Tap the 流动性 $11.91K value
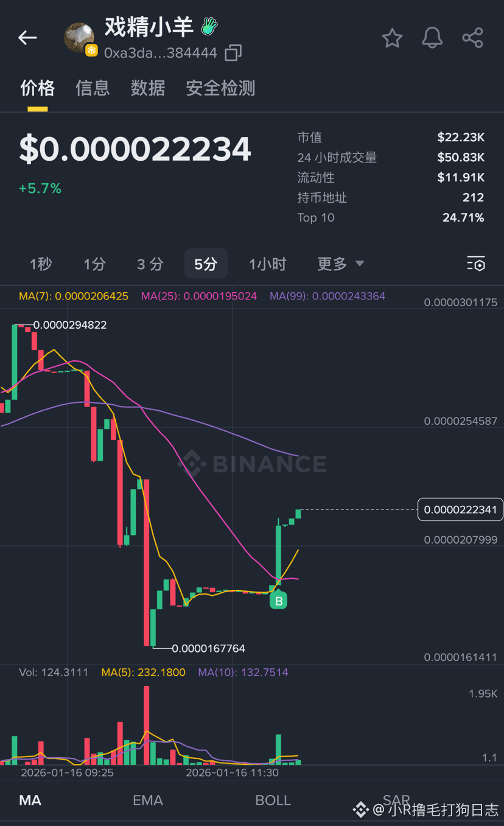This screenshot has width=504, height=826. coord(461,177)
